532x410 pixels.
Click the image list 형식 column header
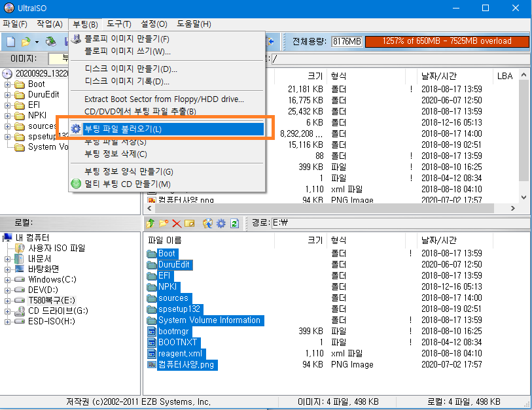coord(366,76)
